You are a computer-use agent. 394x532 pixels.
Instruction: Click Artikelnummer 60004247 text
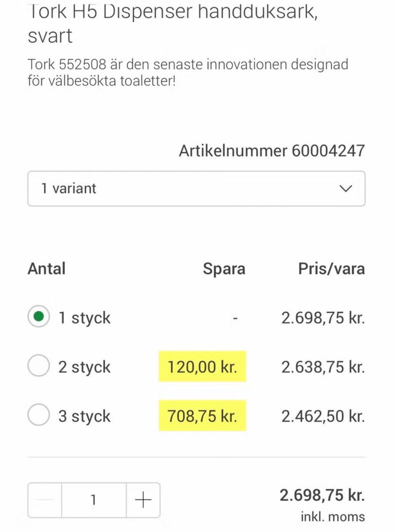click(272, 151)
